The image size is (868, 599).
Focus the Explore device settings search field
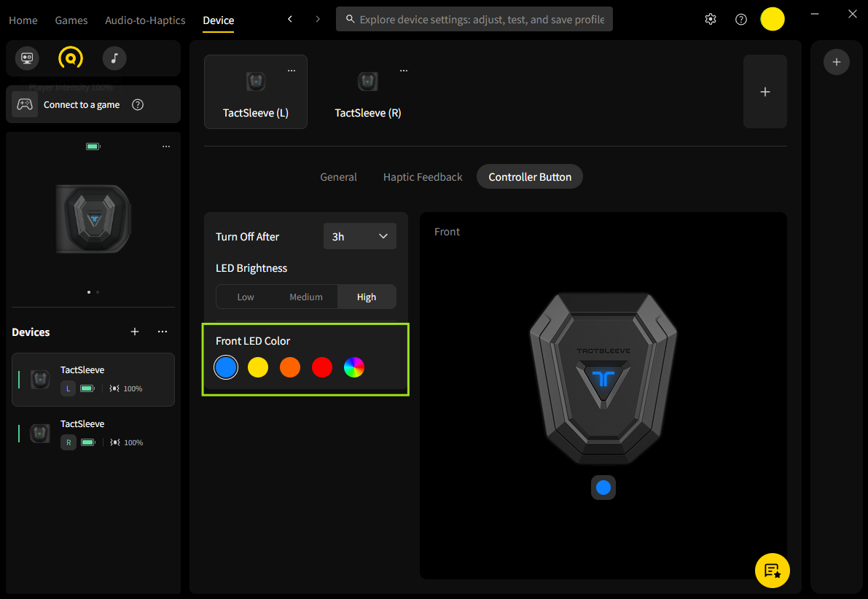coord(474,20)
